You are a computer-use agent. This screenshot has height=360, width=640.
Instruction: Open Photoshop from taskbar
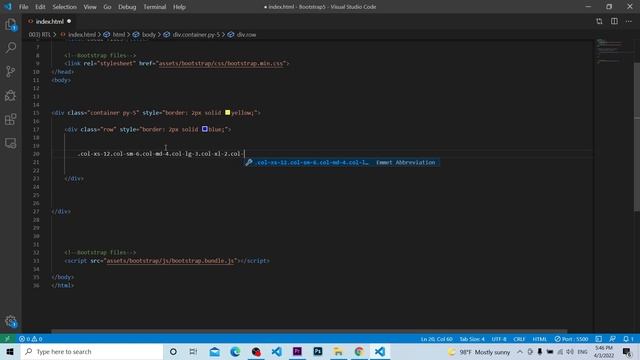click(x=318, y=351)
